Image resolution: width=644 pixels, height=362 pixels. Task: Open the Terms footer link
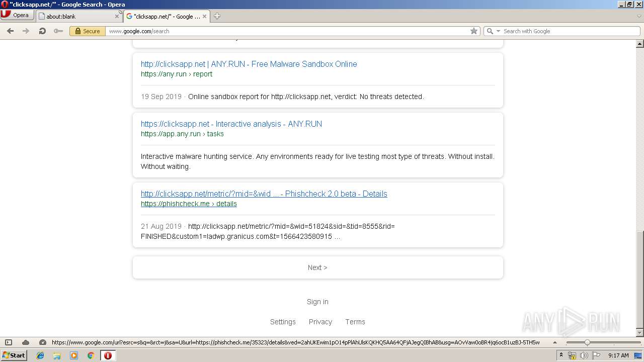(x=355, y=322)
